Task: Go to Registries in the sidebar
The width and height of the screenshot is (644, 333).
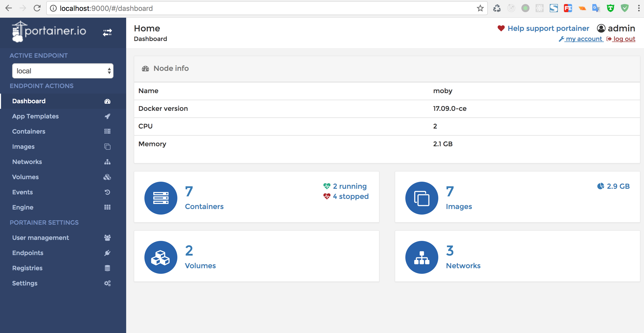Action: click(27, 268)
